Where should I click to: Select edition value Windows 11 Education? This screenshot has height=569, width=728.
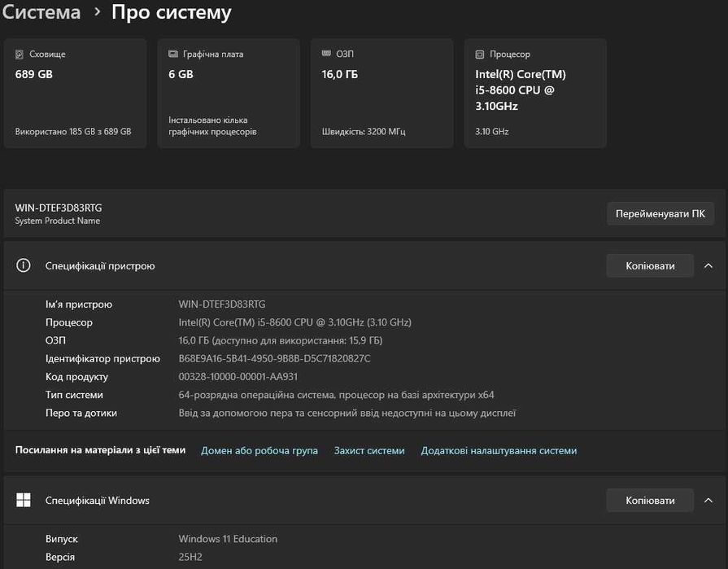pyautogui.click(x=228, y=539)
